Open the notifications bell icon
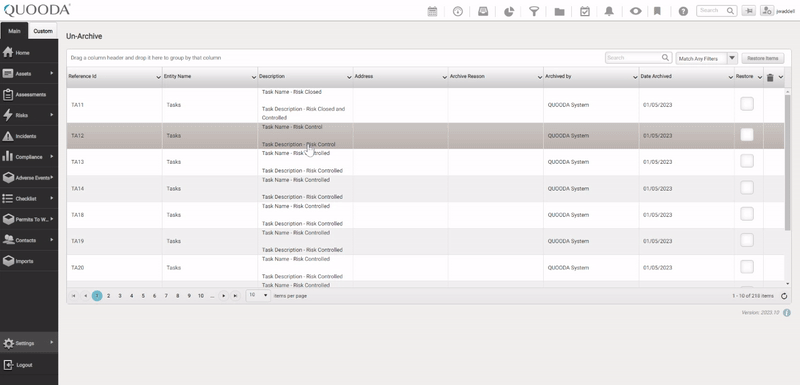 pos(609,11)
